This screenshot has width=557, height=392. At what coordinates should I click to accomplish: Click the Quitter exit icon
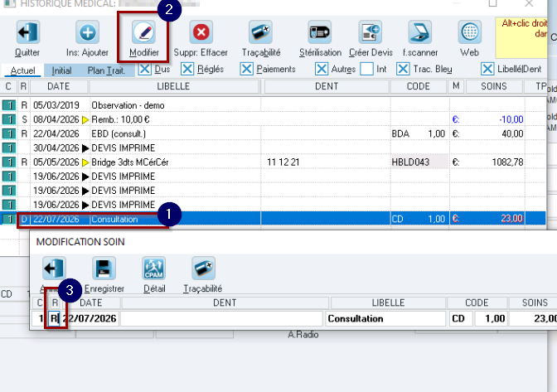coord(28,32)
